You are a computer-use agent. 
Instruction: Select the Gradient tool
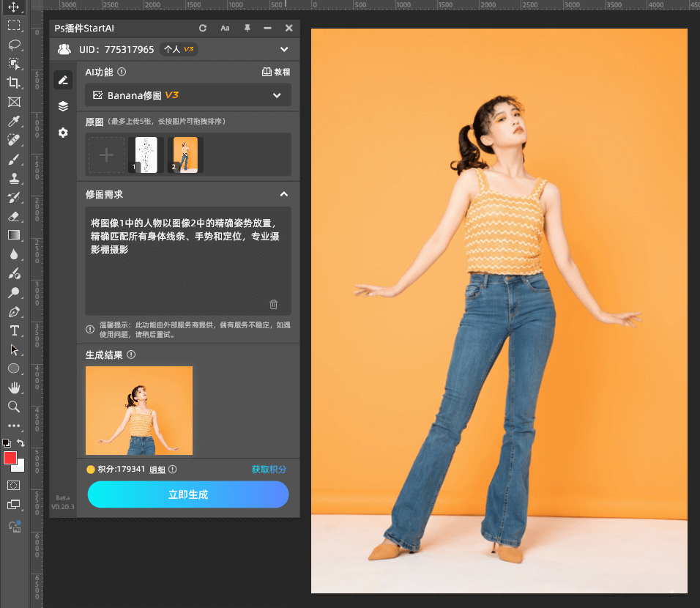(14, 235)
